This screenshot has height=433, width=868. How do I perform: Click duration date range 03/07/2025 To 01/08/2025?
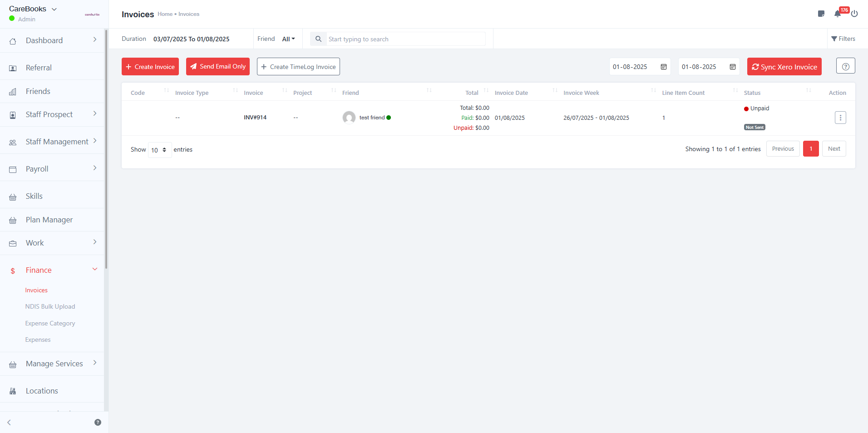point(191,39)
